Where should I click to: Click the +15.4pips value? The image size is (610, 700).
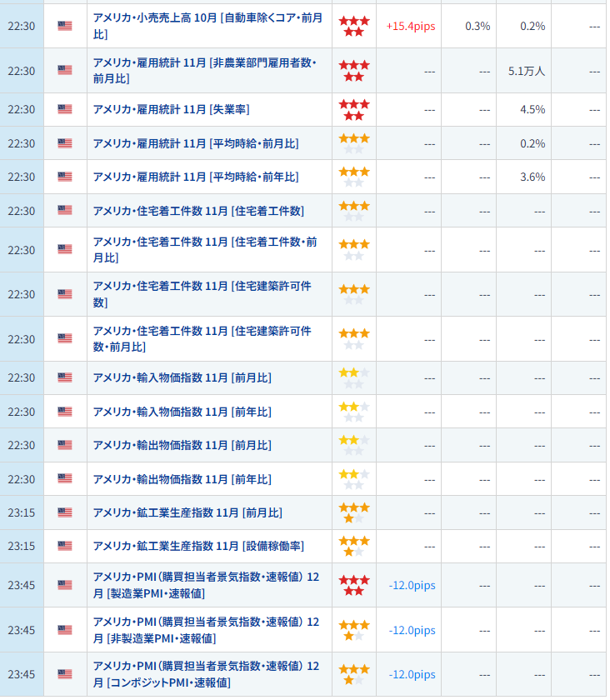[411, 26]
